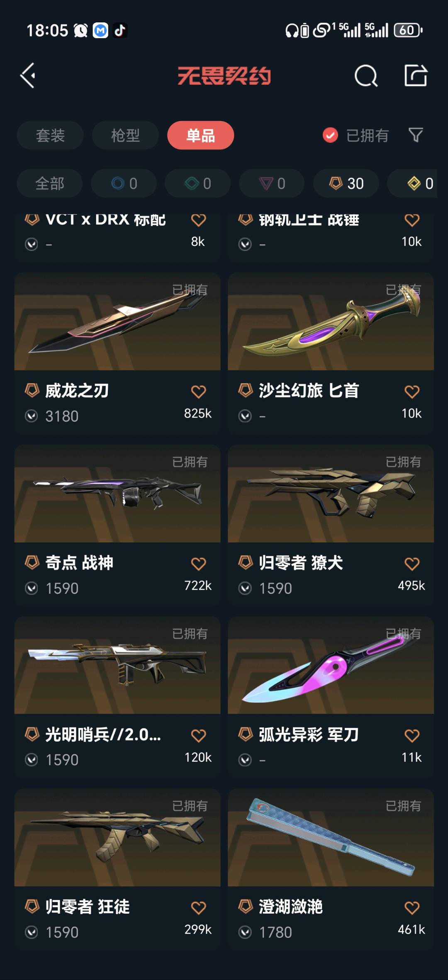Image resolution: width=448 pixels, height=980 pixels.
Task: Favorite 威龙之刃 with heart icon
Action: click(198, 392)
